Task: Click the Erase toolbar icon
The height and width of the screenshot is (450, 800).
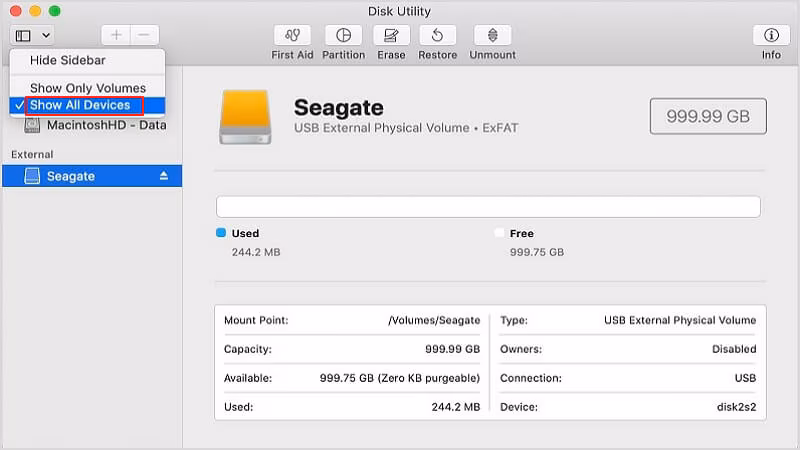Action: (391, 35)
